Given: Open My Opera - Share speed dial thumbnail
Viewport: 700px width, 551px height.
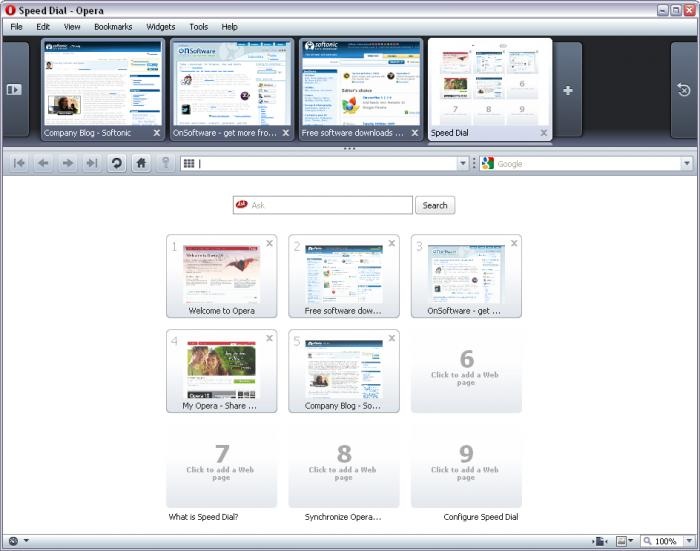Looking at the screenshot, I should (221, 371).
